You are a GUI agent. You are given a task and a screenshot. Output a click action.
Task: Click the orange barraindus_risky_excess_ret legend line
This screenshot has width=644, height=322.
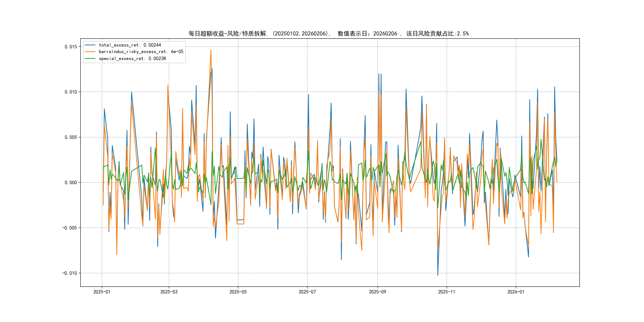tap(90, 52)
